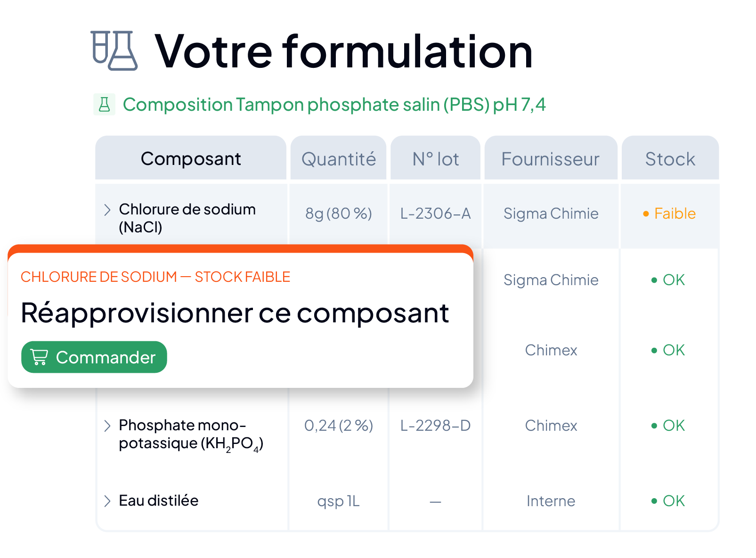
Task: Click Réapprovisionner ce composant heading
Action: (235, 313)
